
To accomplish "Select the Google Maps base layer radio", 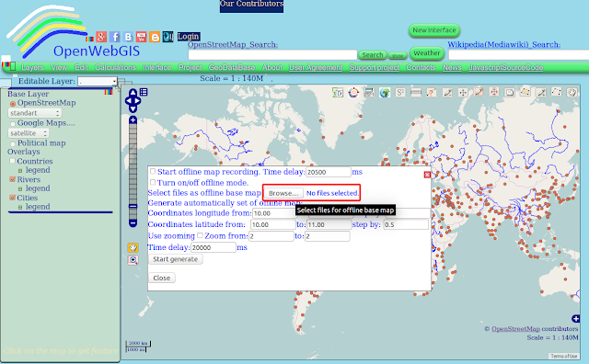I will coord(13,123).
